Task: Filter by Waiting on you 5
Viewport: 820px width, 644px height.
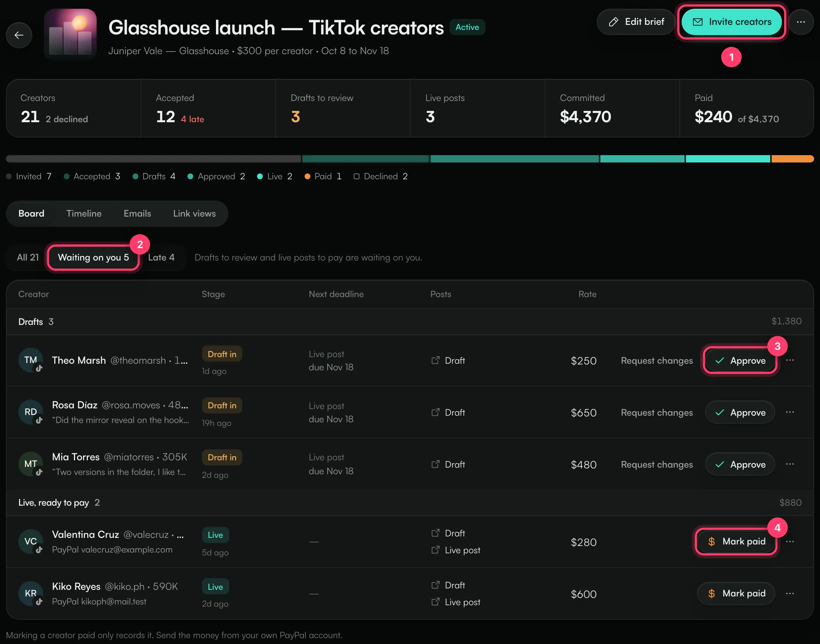Action: click(x=93, y=258)
